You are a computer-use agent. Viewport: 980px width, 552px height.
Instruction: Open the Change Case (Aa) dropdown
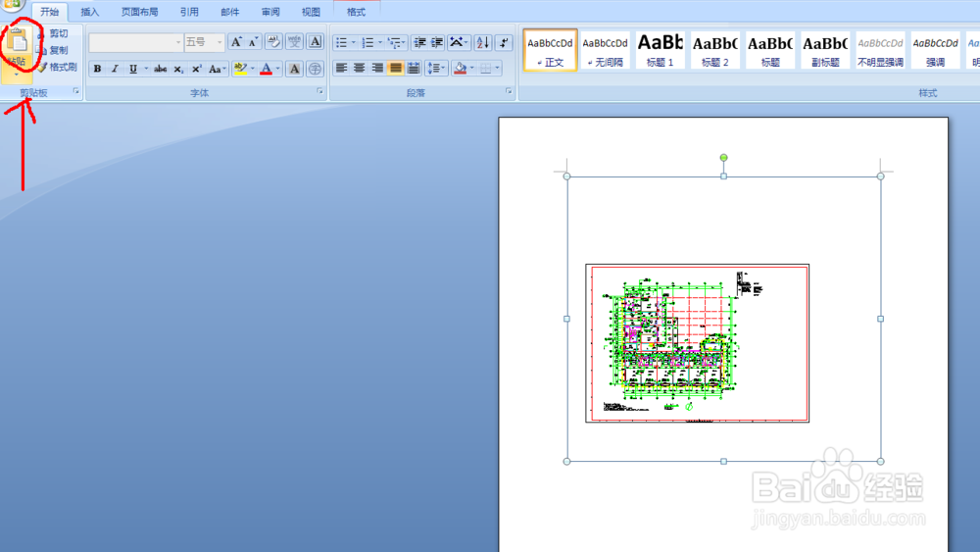(x=218, y=69)
